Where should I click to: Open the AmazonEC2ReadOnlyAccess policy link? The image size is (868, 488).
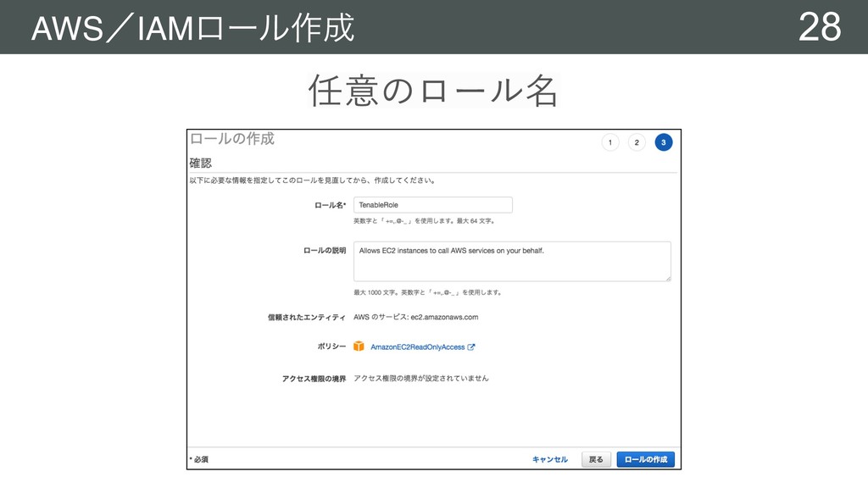click(417, 347)
